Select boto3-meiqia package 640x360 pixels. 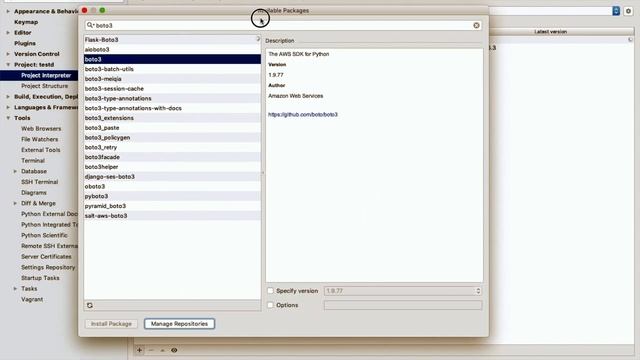pos(172,79)
